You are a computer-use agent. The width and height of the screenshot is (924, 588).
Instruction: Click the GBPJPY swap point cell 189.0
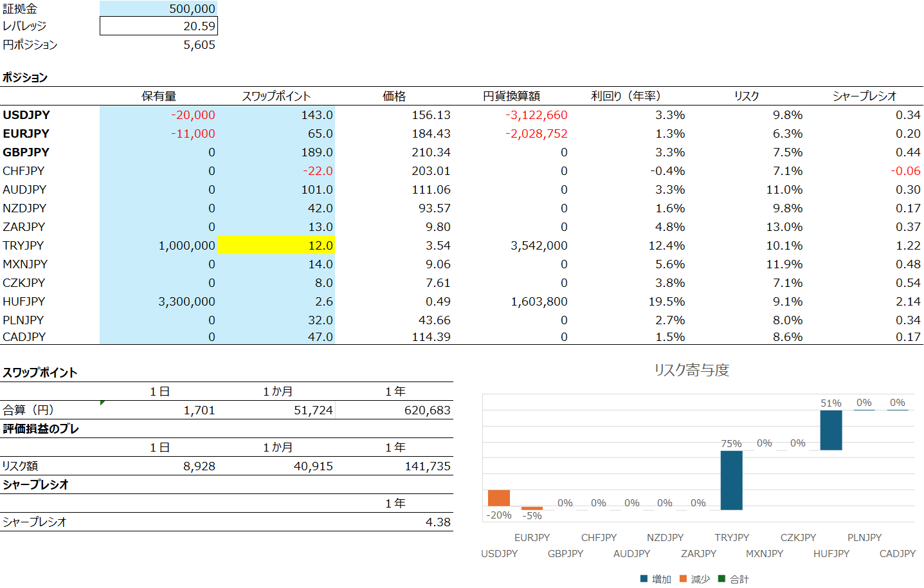coord(276,152)
